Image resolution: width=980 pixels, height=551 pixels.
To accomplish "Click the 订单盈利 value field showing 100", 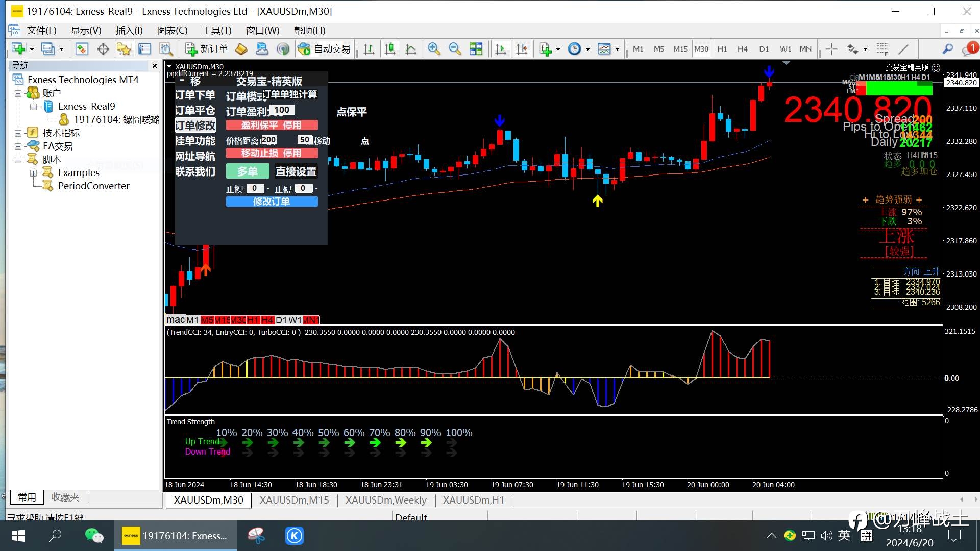I will (282, 110).
